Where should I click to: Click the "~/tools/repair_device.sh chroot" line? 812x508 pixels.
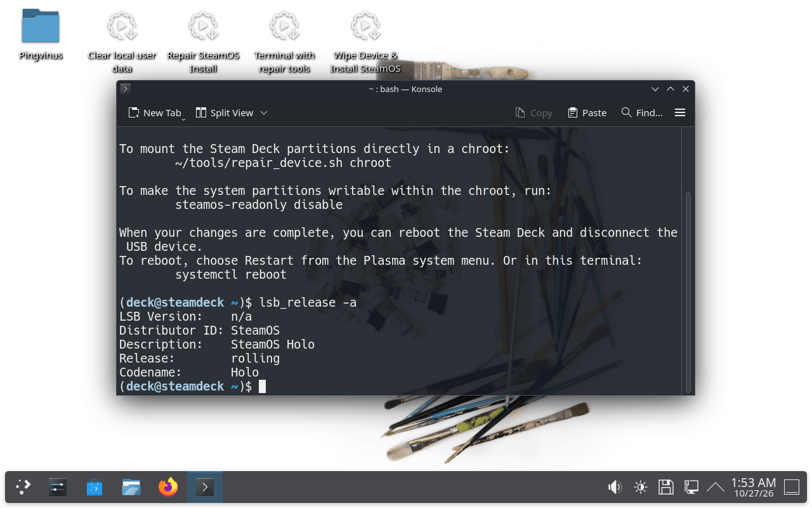(283, 163)
